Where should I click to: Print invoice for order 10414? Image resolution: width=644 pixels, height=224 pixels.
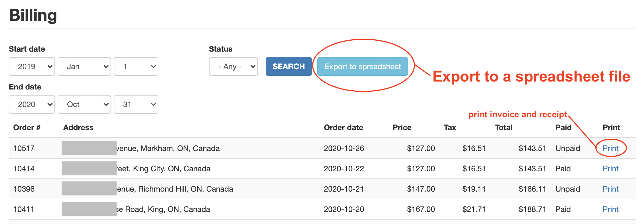610,169
